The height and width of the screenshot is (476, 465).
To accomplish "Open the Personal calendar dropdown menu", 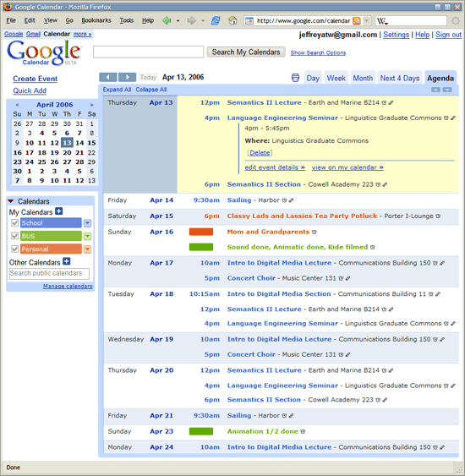I will point(87,249).
